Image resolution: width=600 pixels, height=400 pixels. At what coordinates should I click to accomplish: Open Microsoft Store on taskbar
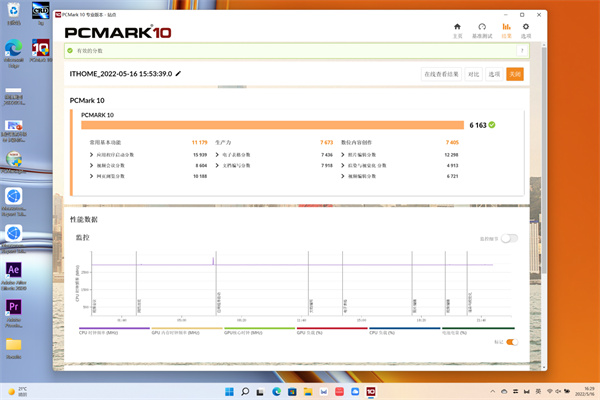pyautogui.click(x=292, y=392)
